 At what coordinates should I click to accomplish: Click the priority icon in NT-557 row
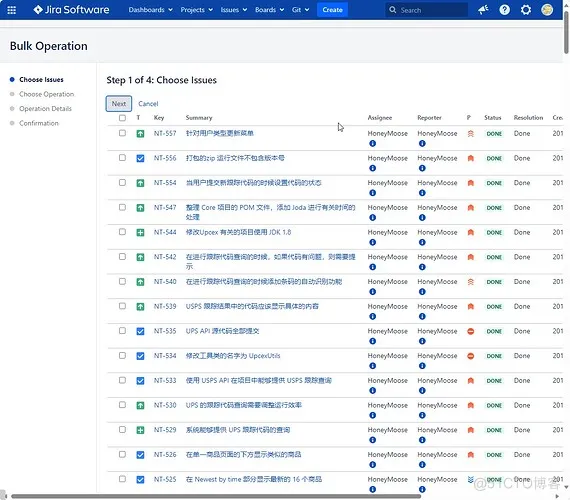tap(470, 133)
